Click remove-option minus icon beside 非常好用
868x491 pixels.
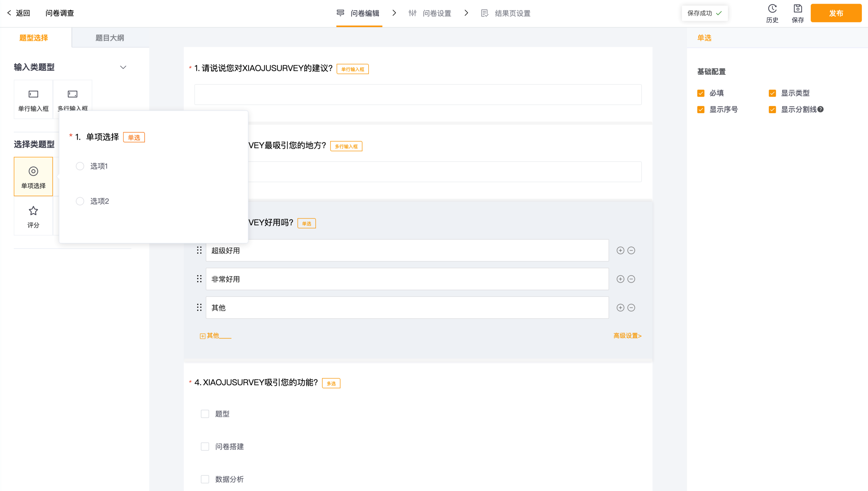click(631, 279)
